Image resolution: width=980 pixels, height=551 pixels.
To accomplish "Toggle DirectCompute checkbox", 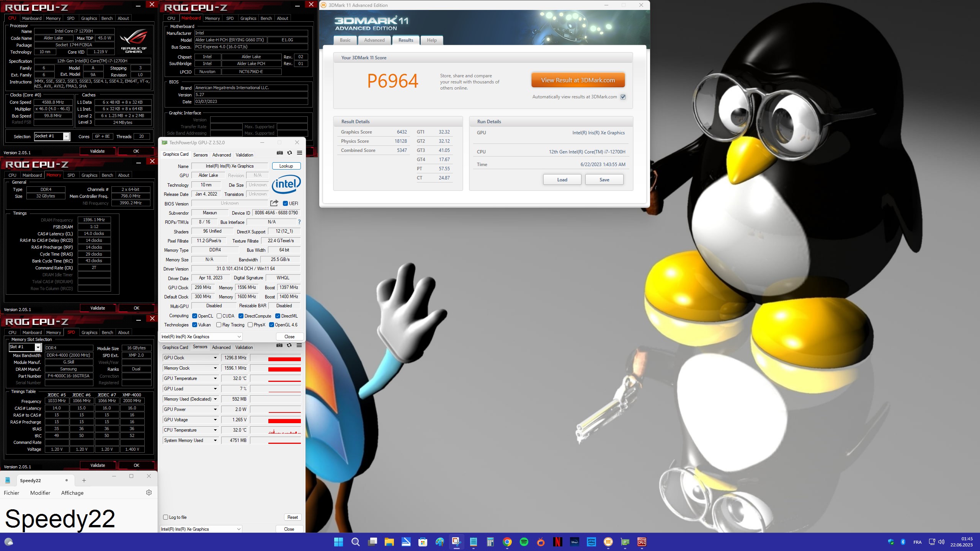I will [241, 316].
